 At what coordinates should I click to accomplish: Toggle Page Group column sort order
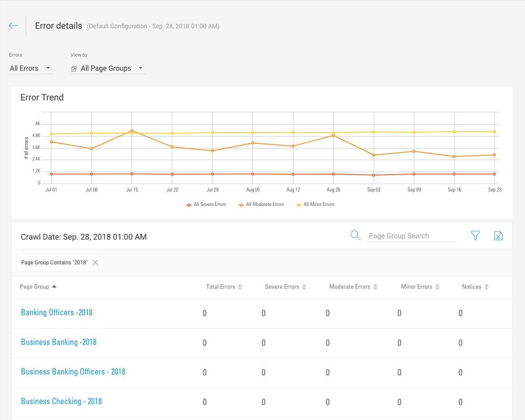tap(38, 287)
